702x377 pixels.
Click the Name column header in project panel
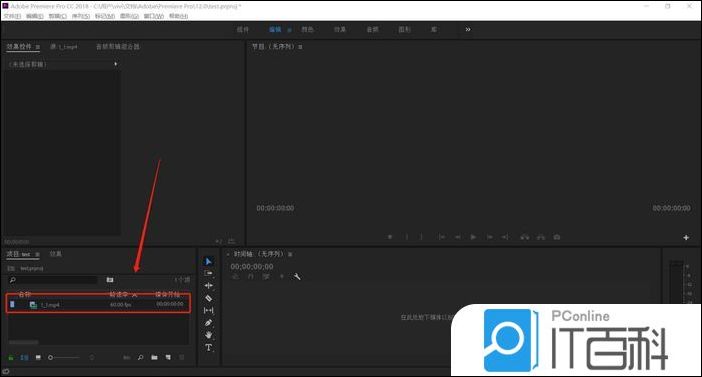25,295
